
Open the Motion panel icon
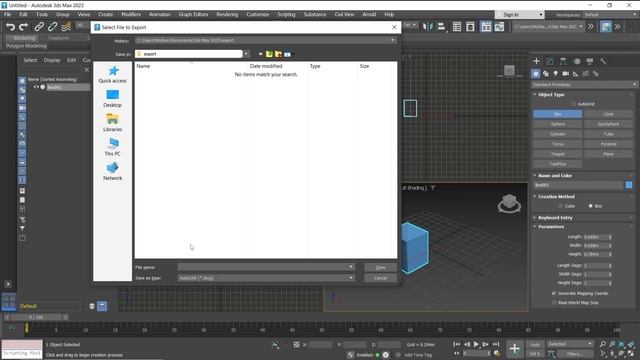click(x=577, y=61)
